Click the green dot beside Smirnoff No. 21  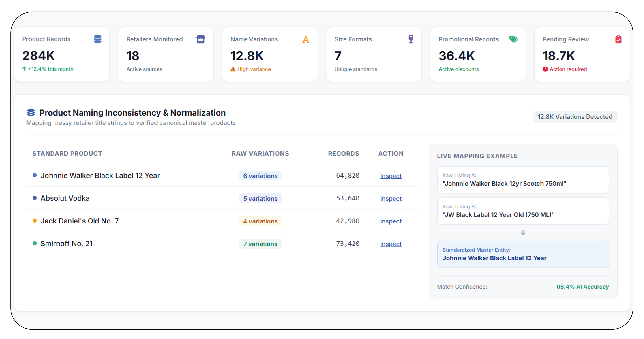[x=35, y=243]
